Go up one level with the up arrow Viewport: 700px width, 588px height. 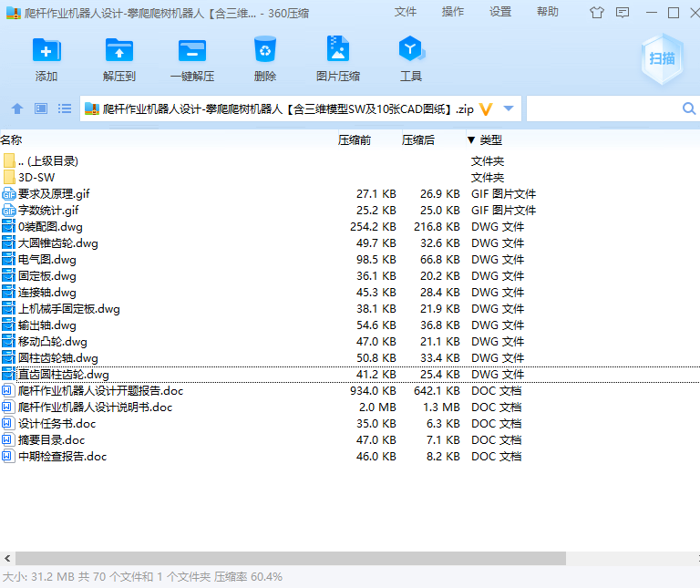tap(17, 108)
